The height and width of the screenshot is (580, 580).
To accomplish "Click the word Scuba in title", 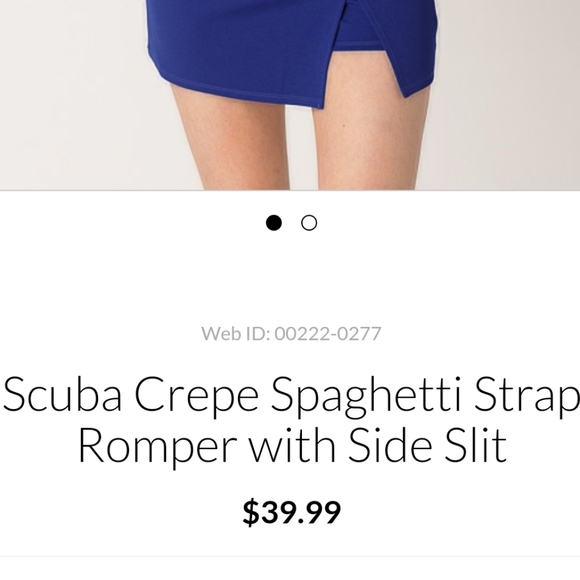I will [x=62, y=394].
